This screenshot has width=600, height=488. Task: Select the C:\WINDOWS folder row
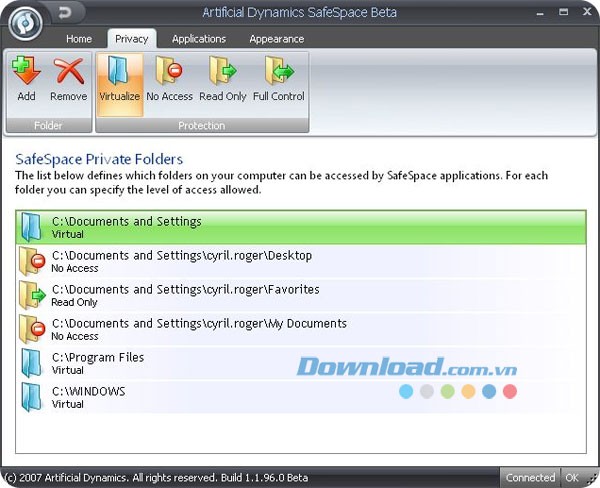(x=301, y=398)
